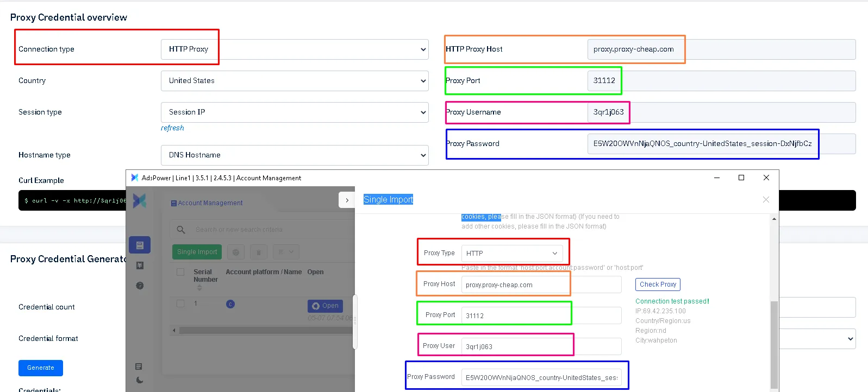This screenshot has height=392, width=868.
Task: Click the refresh link under Session type
Action: 172,128
